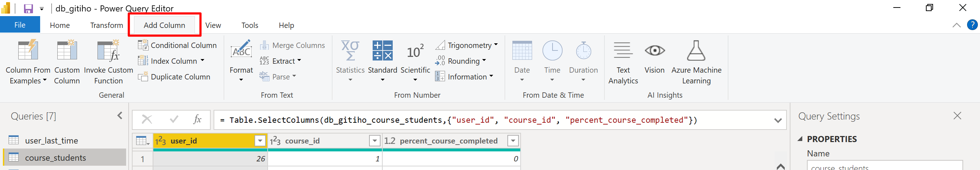Screen dimensions: 980x170
Task: Add an Index Column
Action: [171, 61]
